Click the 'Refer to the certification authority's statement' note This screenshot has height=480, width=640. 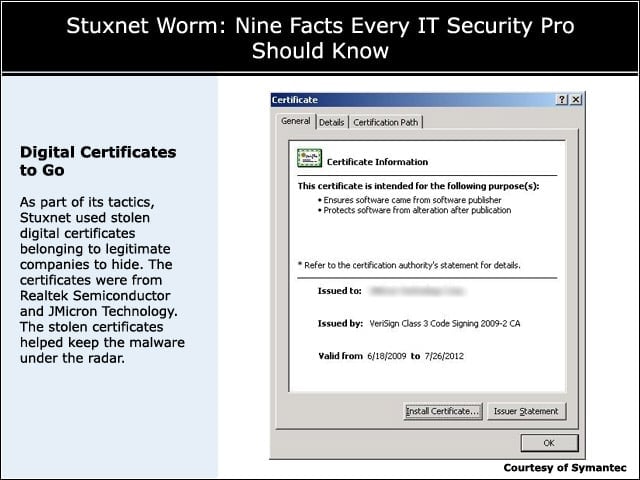click(409, 265)
